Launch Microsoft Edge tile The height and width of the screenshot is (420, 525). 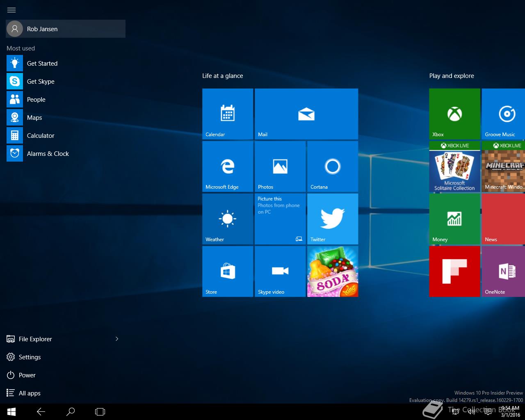(228, 167)
